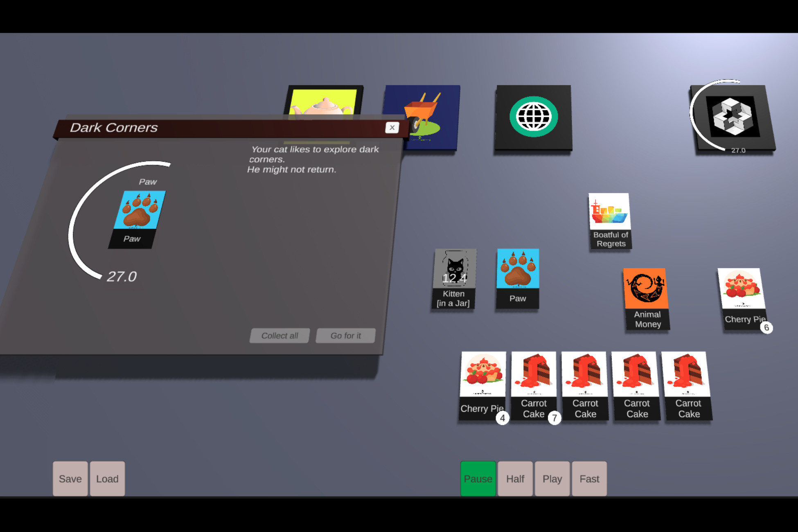Image resolution: width=798 pixels, height=532 pixels.
Task: Click the cube puzzle card with 27.0 timer
Action: click(733, 117)
